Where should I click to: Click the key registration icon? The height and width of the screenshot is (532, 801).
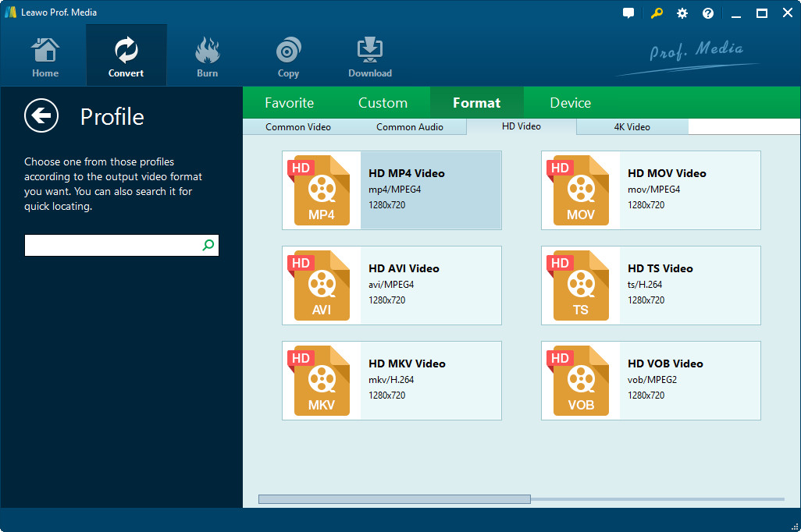[657, 13]
